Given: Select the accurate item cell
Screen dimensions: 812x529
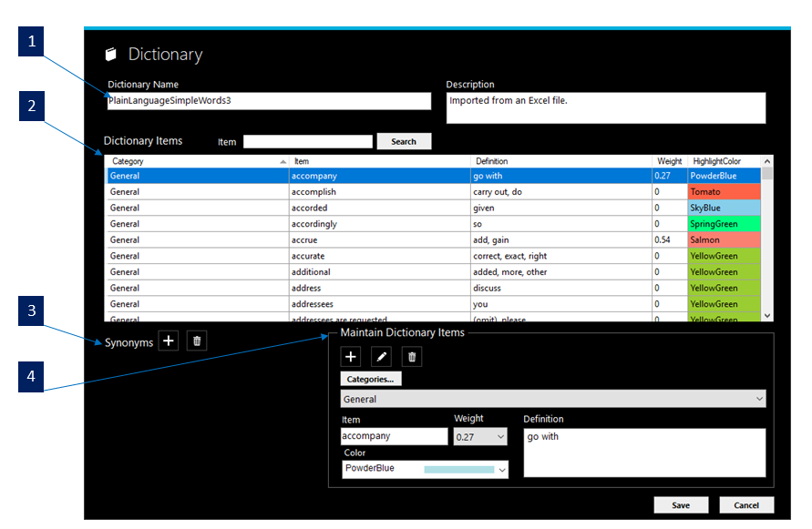Looking at the screenshot, I should click(380, 256).
